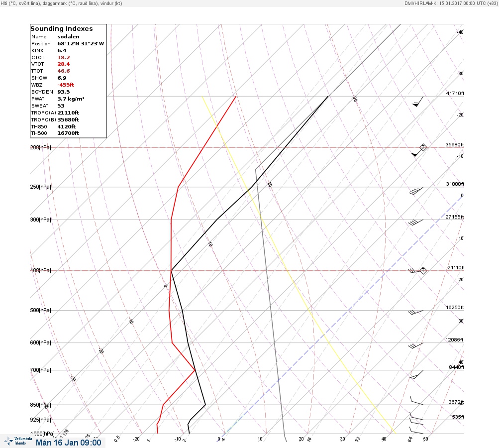
Task: Click the 1000[hPa] pressure label
Action: tap(42, 434)
